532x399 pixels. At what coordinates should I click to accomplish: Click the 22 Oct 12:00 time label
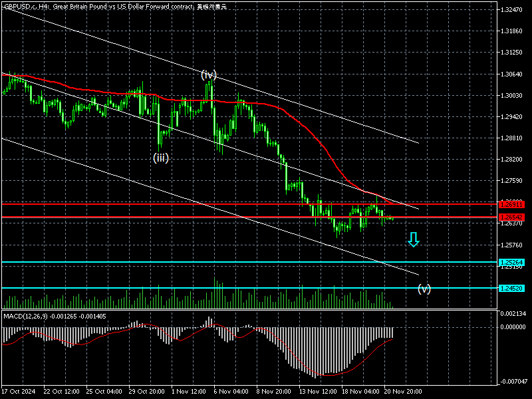[x=62, y=391]
